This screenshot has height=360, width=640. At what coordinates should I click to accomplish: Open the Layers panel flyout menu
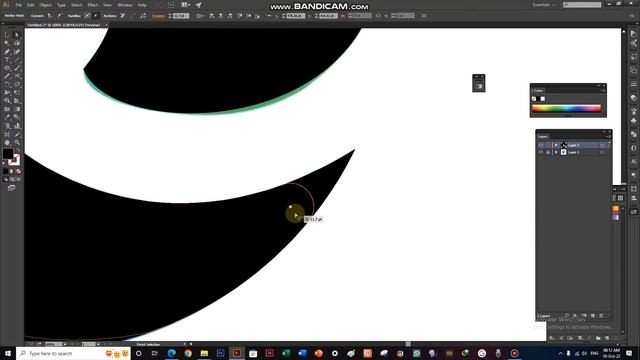tap(608, 136)
